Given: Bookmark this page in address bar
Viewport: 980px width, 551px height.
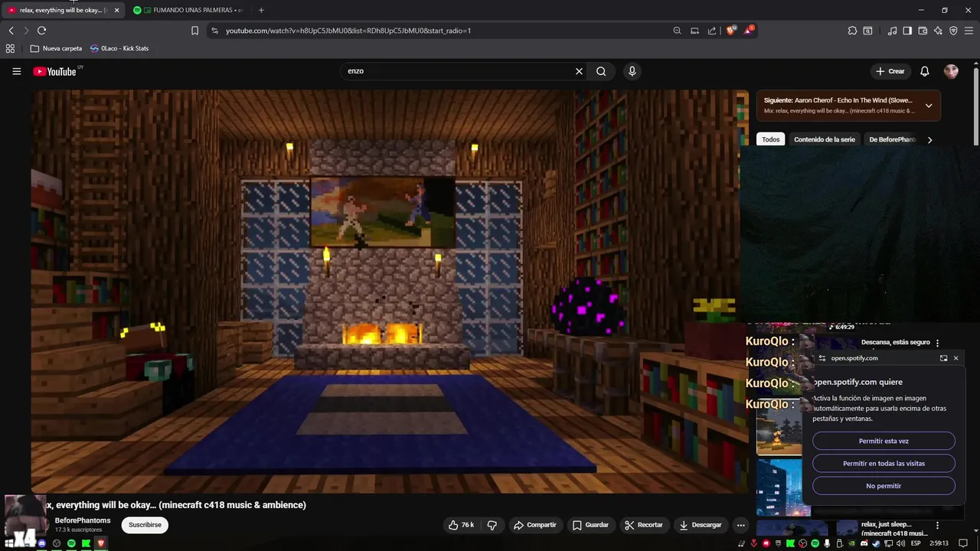Looking at the screenshot, I should pyautogui.click(x=194, y=31).
